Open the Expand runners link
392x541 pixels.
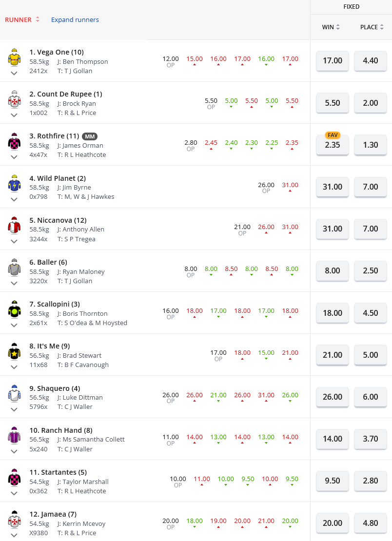(x=75, y=19)
